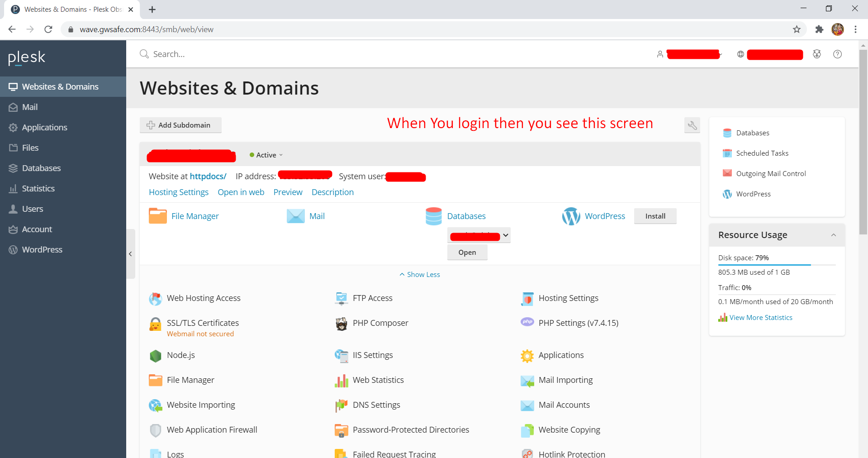This screenshot has width=868, height=458.
Task: Open IIS Settings icon
Action: coord(341,356)
